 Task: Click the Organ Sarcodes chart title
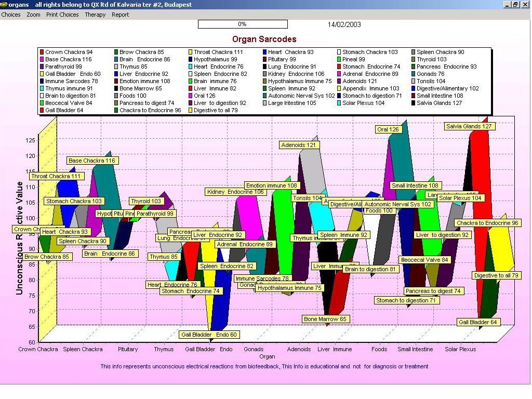click(264, 39)
